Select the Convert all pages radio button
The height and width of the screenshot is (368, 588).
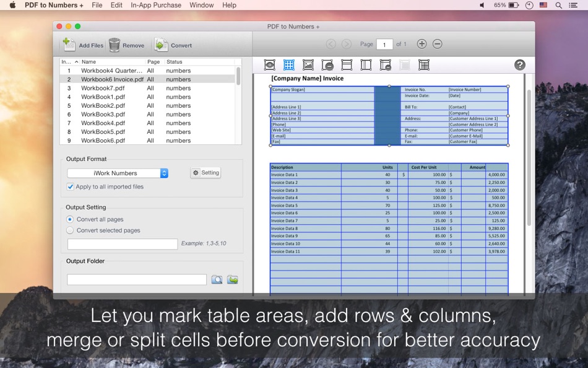tap(70, 219)
